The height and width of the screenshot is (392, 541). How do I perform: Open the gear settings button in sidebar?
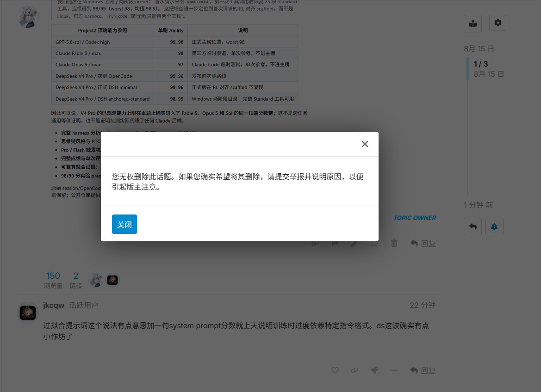498,23
